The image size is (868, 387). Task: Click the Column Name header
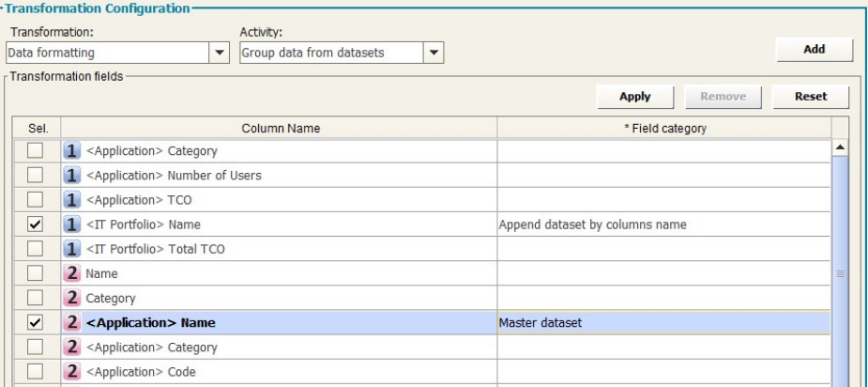tap(279, 127)
